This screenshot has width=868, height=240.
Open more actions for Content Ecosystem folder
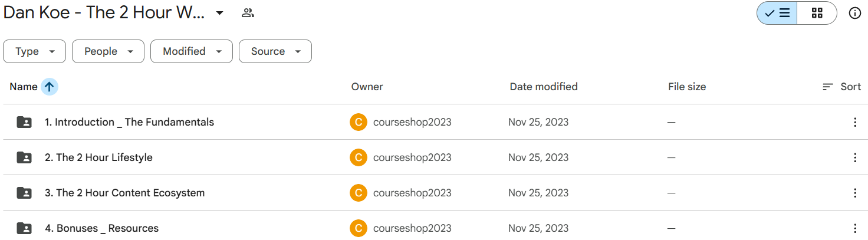854,193
